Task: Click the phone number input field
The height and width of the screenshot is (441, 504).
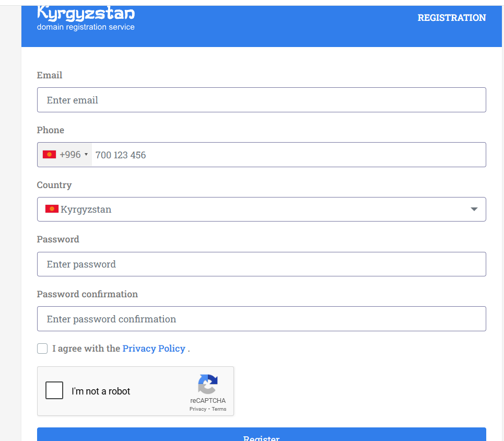Action: click(287, 155)
